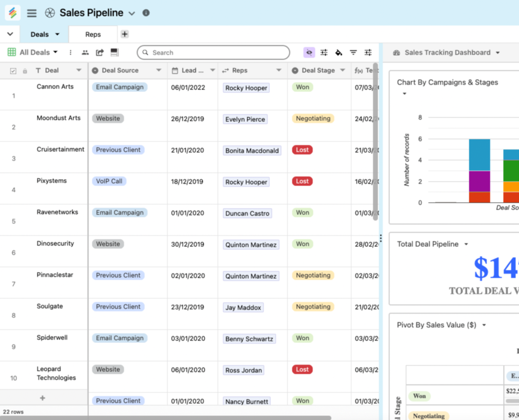Create a new table with the plus button
519x420 pixels.
(124, 34)
